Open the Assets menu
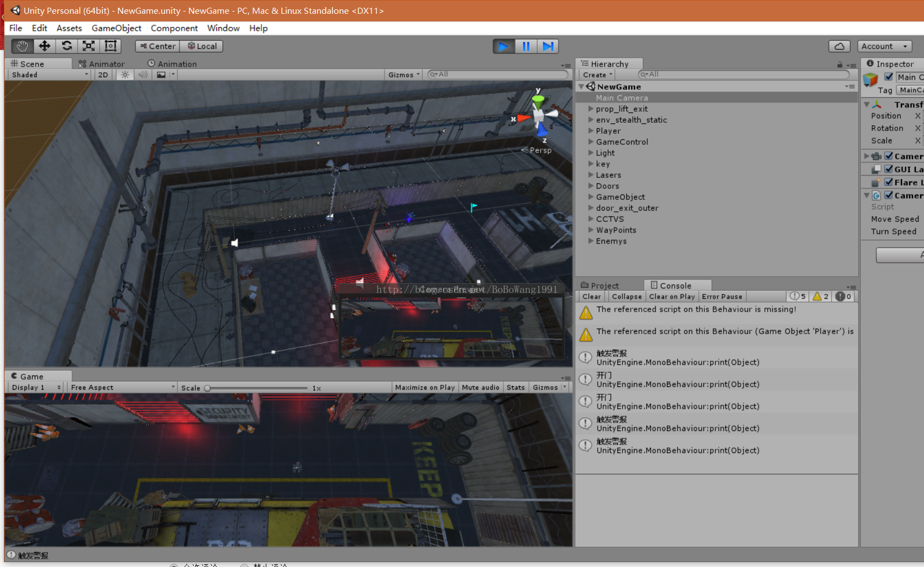This screenshot has width=924, height=567. [x=69, y=28]
